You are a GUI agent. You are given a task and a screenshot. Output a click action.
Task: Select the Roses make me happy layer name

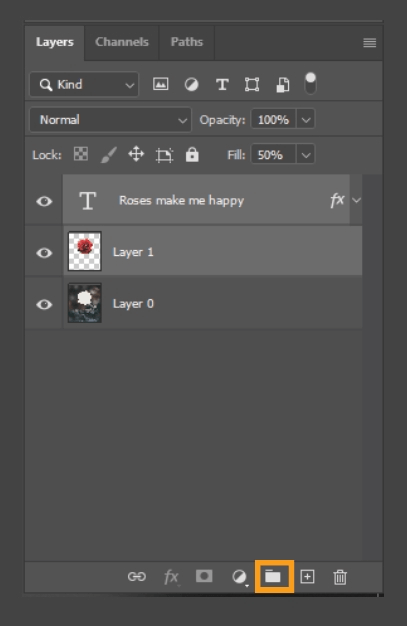[181, 200]
